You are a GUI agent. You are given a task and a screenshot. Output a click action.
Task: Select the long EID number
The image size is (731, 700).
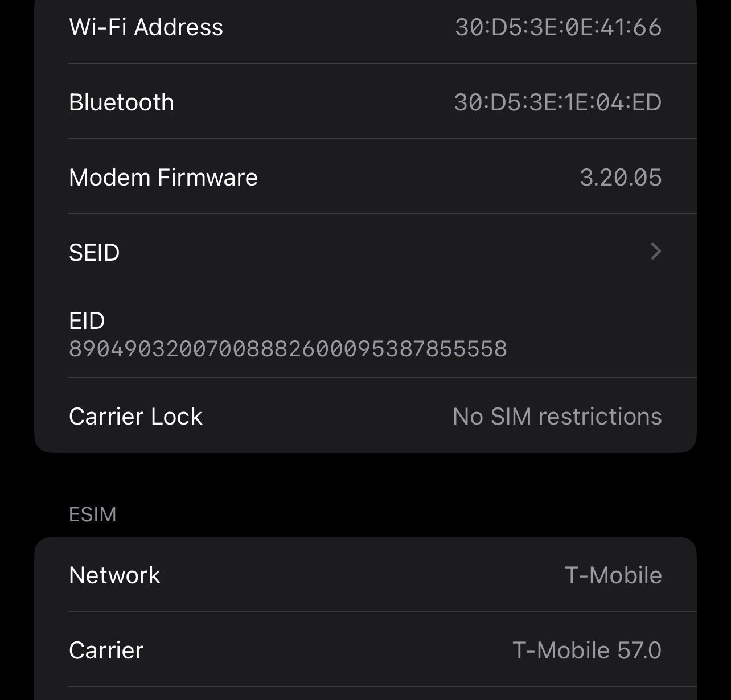tap(288, 348)
